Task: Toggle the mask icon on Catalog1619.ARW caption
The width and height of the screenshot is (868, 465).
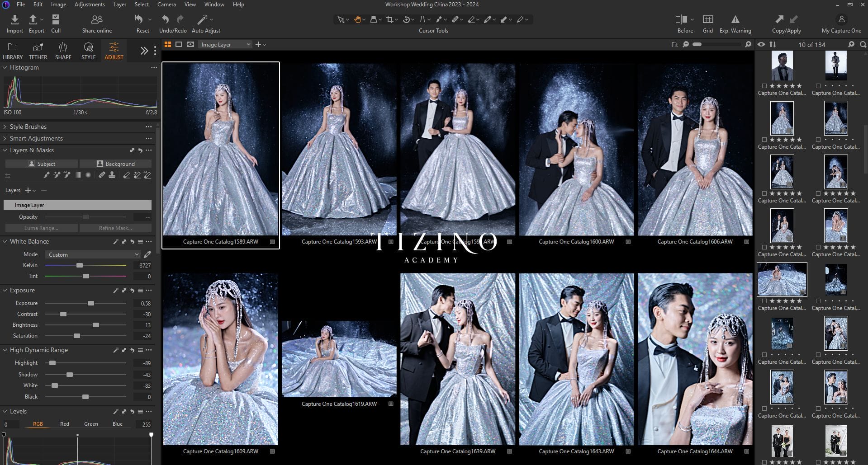Action: 391,404
